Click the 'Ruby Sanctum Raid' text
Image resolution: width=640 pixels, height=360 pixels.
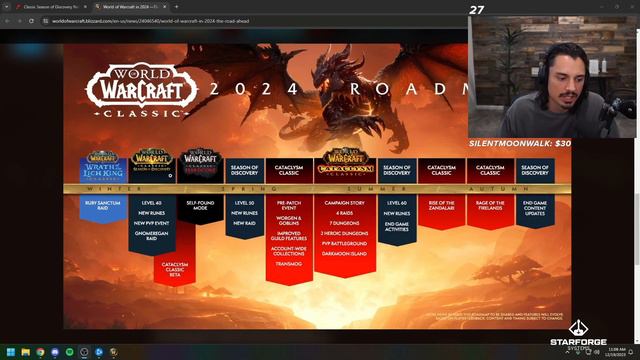[103, 205]
